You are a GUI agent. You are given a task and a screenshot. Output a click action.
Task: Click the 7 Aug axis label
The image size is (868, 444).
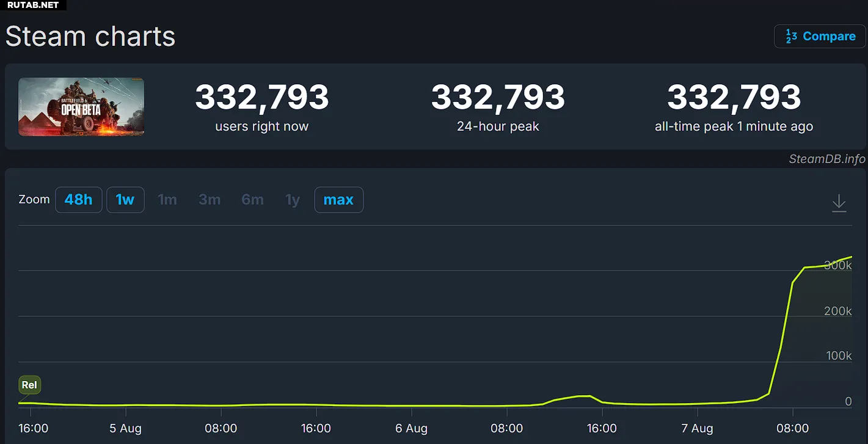(697, 428)
